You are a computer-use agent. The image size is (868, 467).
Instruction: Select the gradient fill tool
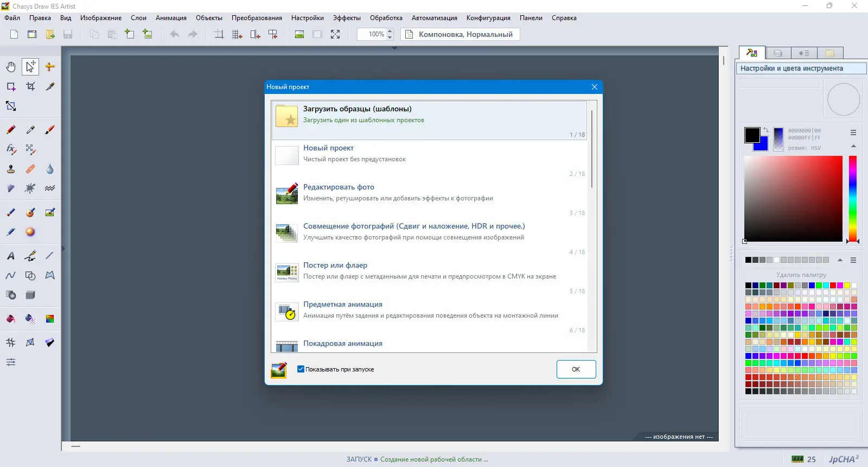click(x=50, y=319)
